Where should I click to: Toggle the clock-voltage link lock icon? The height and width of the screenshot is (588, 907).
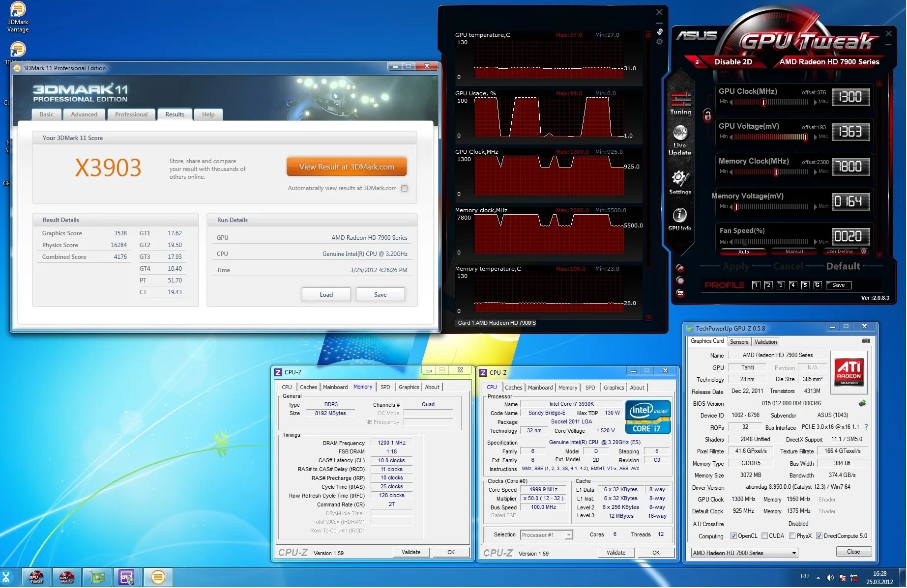pyautogui.click(x=707, y=115)
